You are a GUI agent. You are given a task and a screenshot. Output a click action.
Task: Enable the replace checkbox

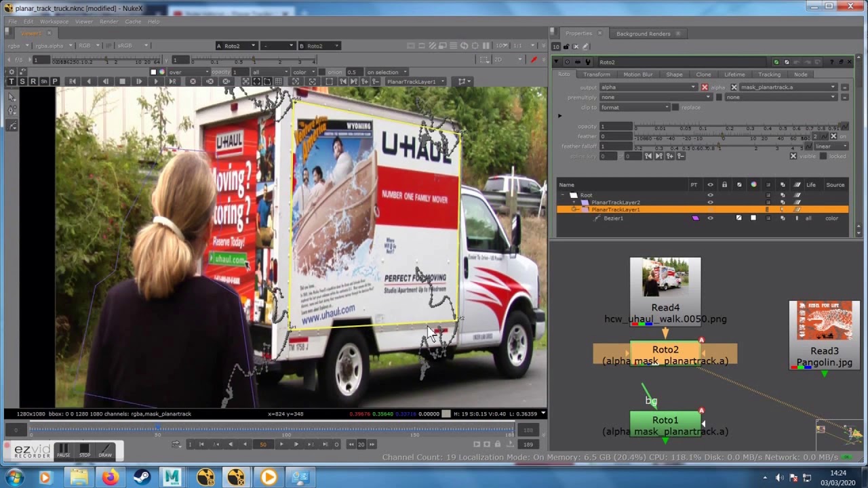click(675, 108)
